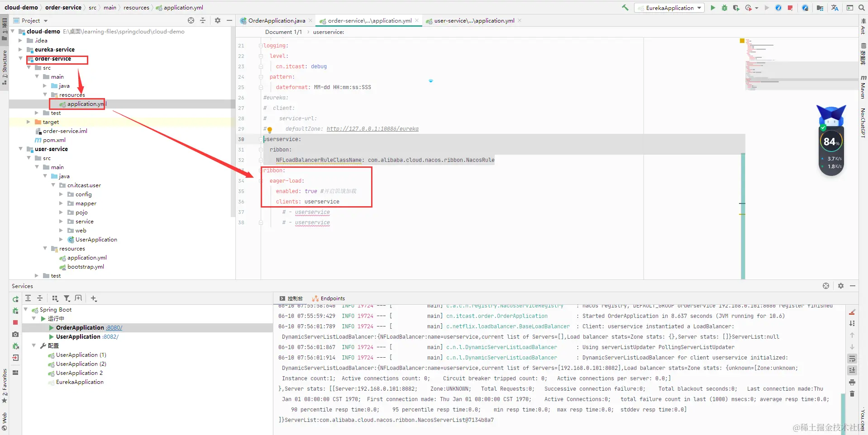Open the Group By options in Services
The width and height of the screenshot is (868, 435).
click(55, 298)
